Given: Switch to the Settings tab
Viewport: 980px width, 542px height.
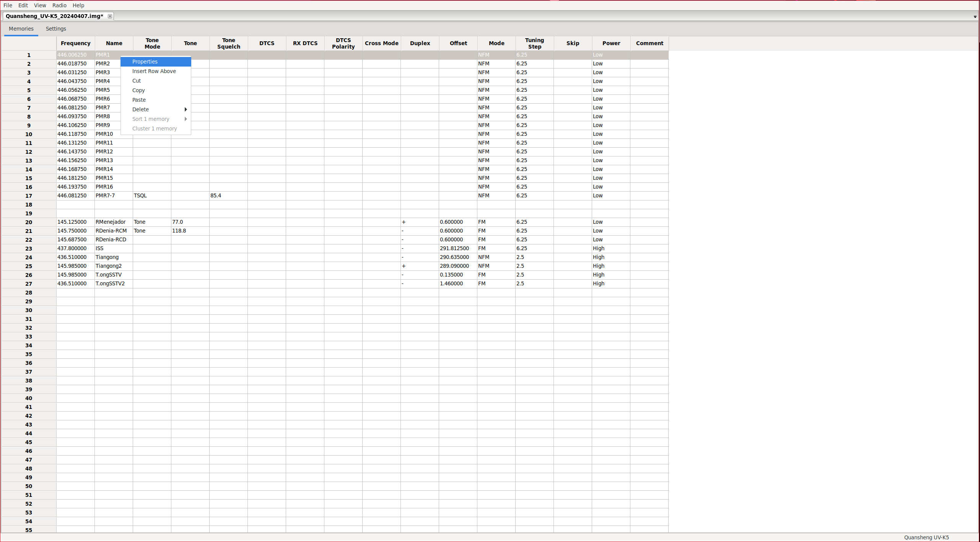Looking at the screenshot, I should tap(56, 29).
